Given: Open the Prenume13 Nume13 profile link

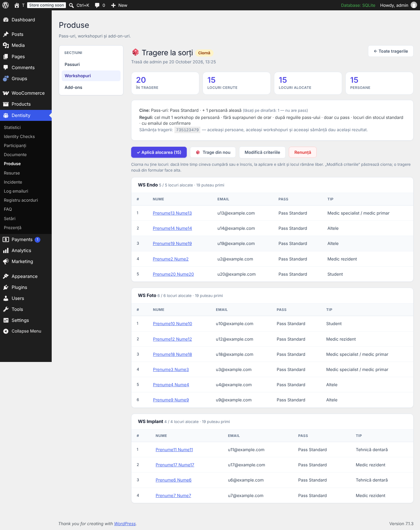Looking at the screenshot, I should (172, 213).
